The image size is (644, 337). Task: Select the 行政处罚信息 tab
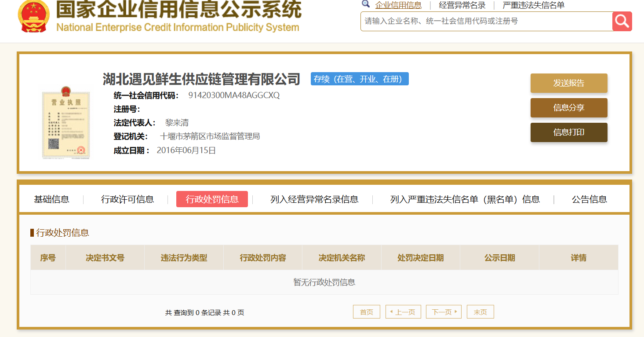point(212,199)
